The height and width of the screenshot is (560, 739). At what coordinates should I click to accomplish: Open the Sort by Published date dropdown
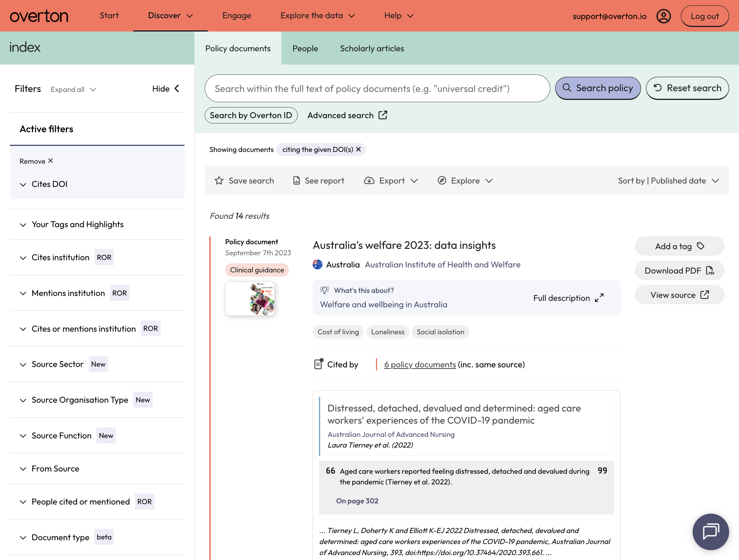pyautogui.click(x=668, y=180)
